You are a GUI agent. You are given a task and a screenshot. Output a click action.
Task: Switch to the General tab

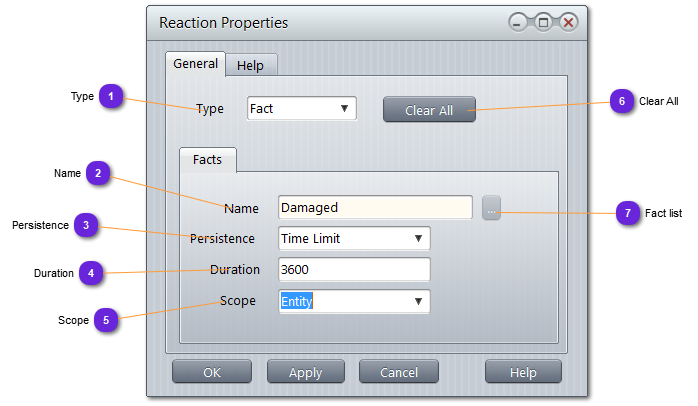tap(196, 64)
